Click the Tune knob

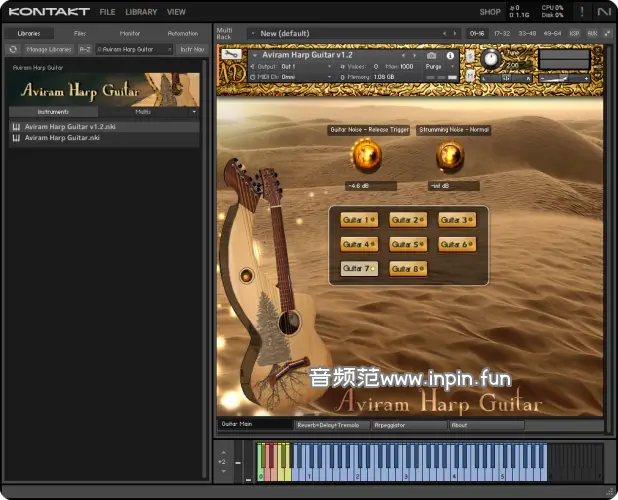pos(490,58)
